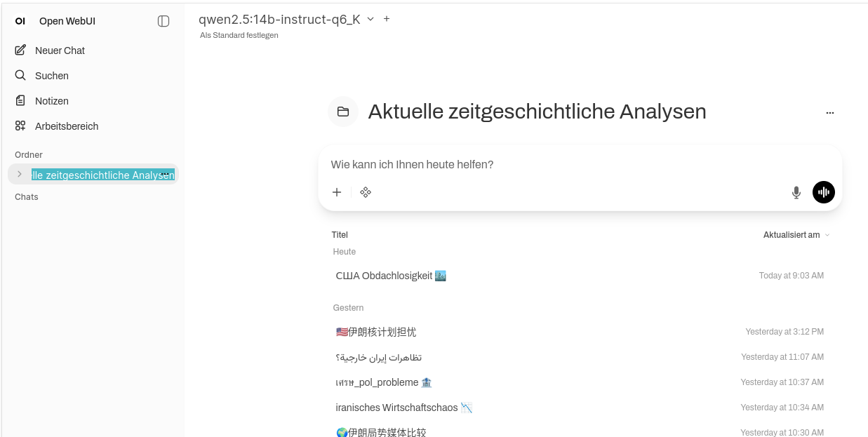Start voice mode with the black waveform button

click(x=824, y=192)
